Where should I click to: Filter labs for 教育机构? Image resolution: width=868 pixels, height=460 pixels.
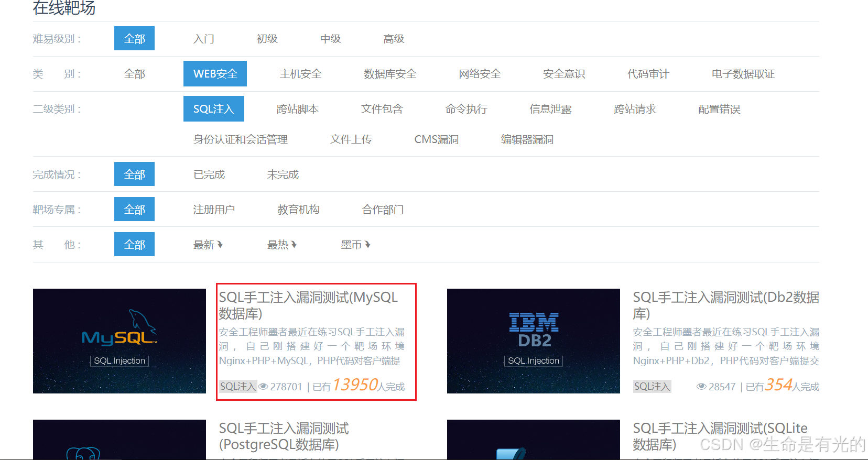299,210
